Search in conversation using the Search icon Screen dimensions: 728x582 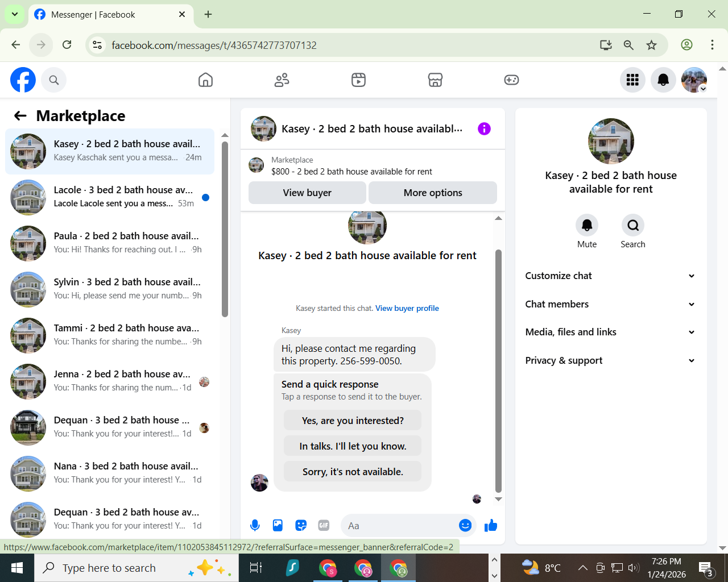click(633, 226)
